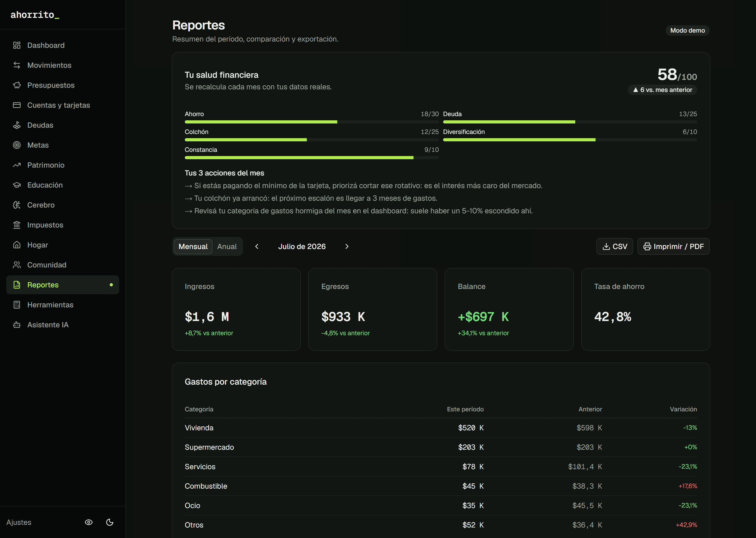756x538 pixels.
Task: Open Dashboard from the sidebar
Action: (62, 45)
